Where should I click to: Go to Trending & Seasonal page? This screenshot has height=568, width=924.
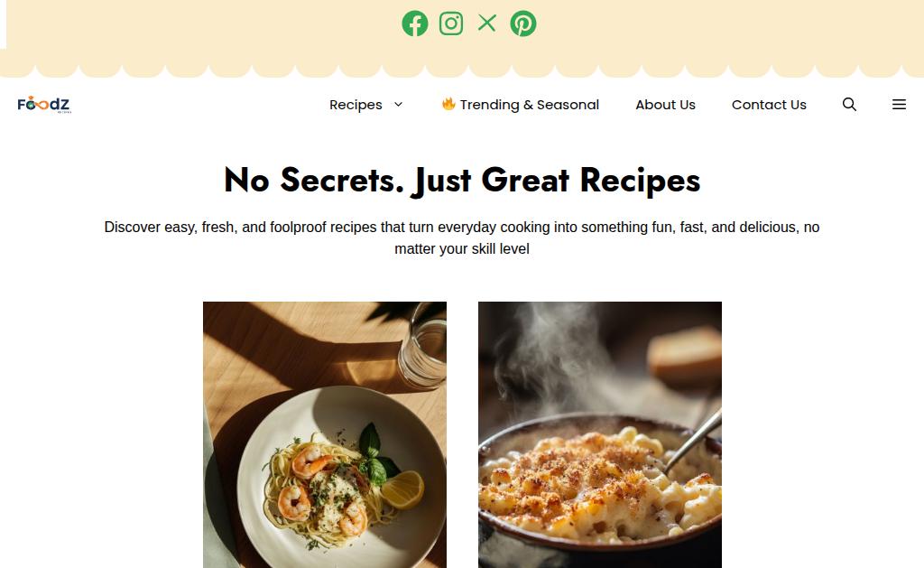pos(529,105)
